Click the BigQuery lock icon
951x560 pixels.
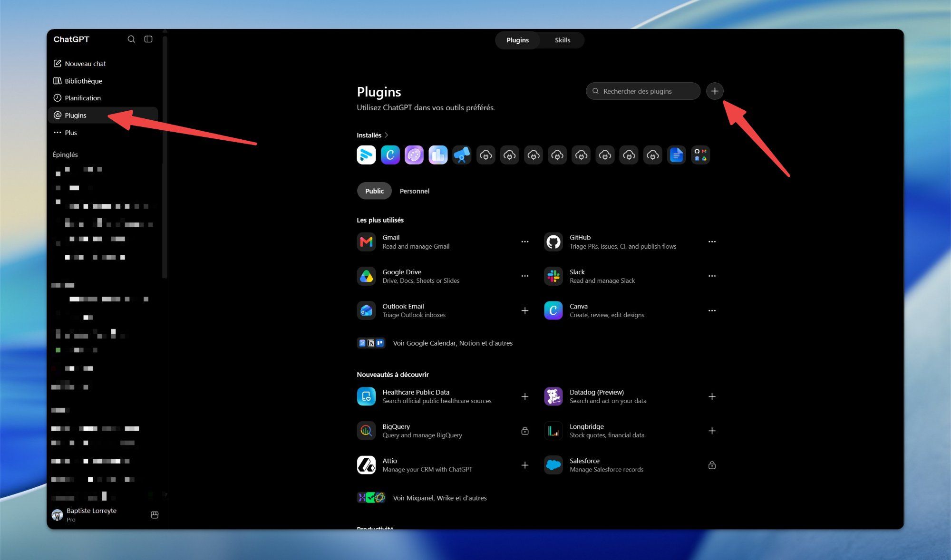524,431
